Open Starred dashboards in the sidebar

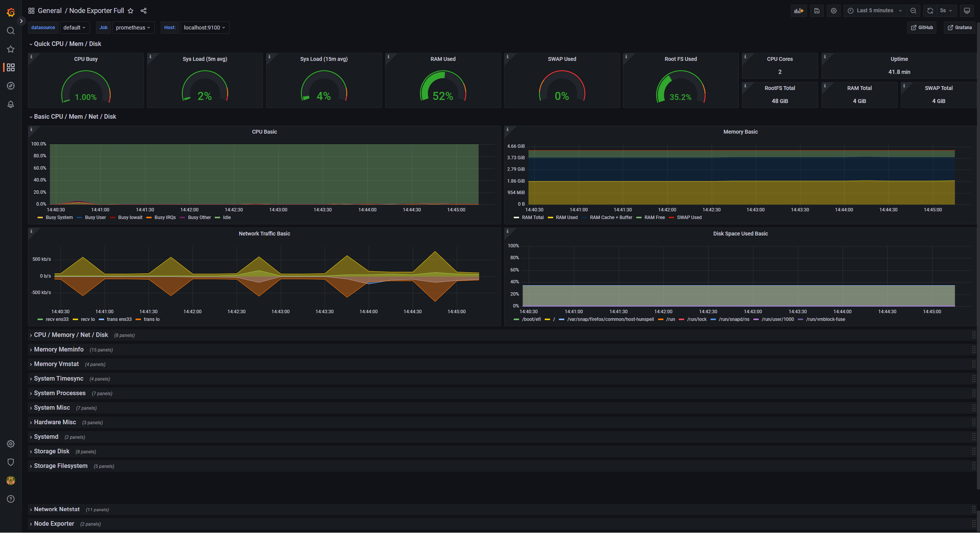coord(11,49)
